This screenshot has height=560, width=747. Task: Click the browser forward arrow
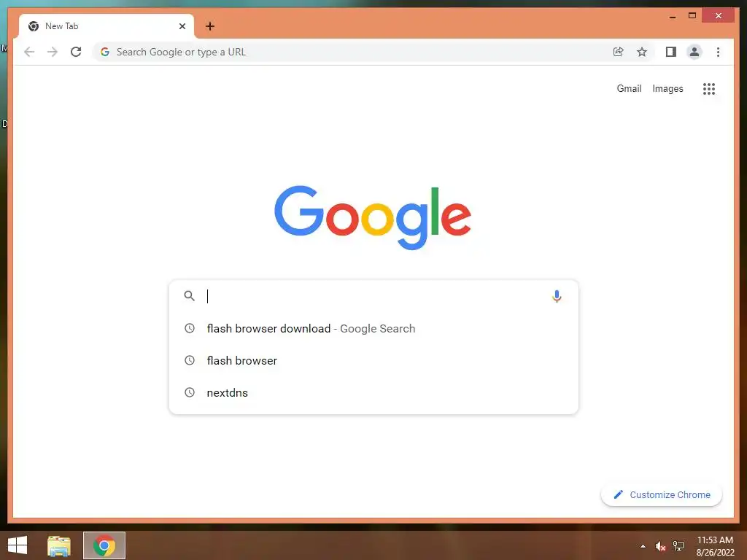coord(53,52)
